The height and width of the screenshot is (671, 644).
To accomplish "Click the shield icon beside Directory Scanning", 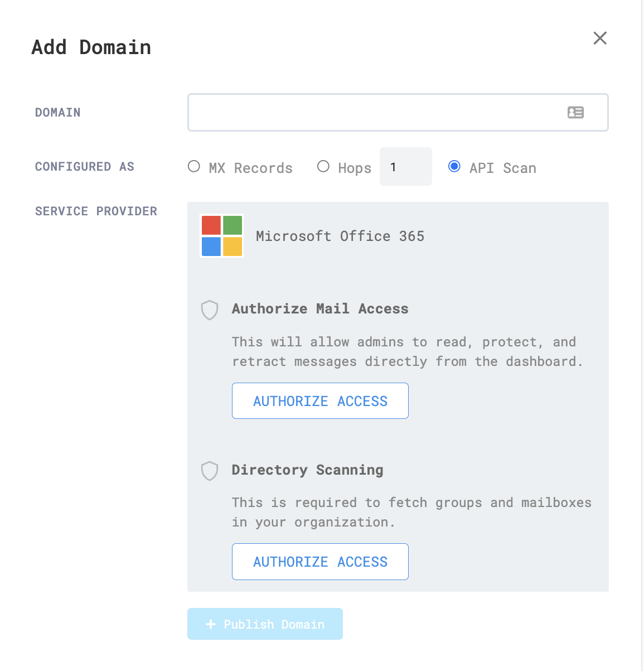I will tap(209, 471).
